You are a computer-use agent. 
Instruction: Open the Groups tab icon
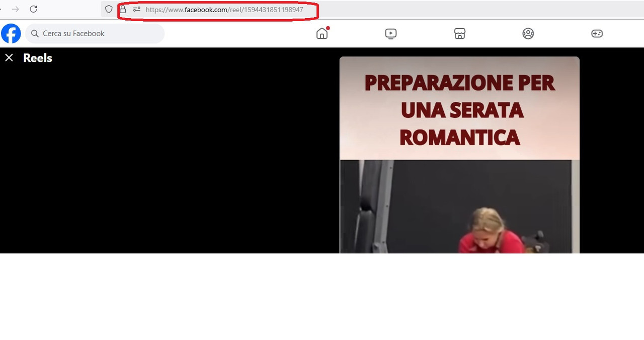click(528, 33)
